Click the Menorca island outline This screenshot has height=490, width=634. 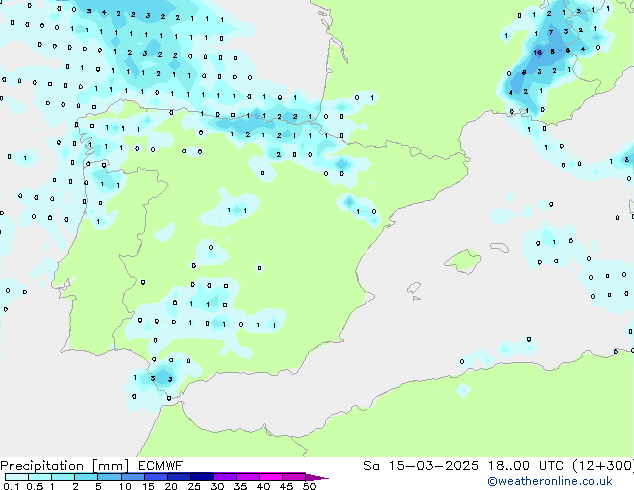point(499,247)
